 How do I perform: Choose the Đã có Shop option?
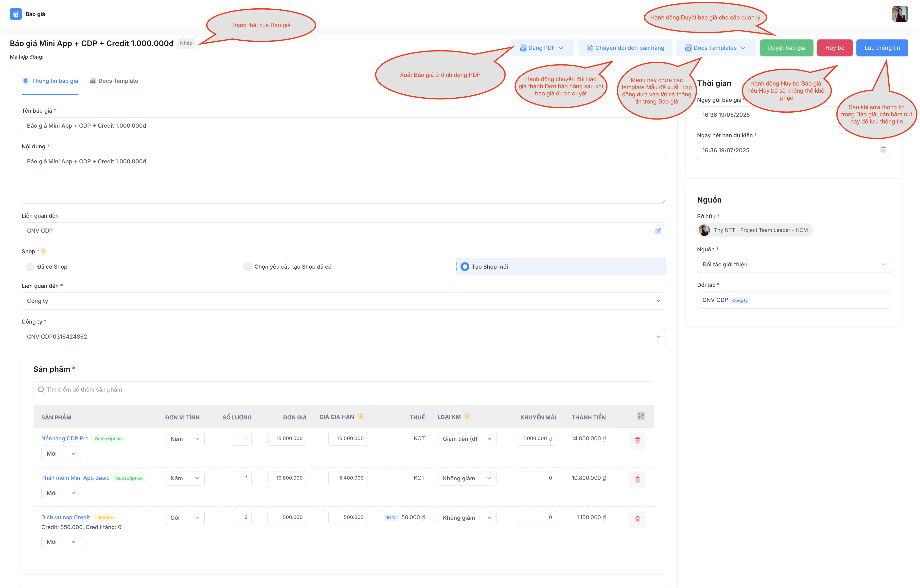[x=30, y=266]
